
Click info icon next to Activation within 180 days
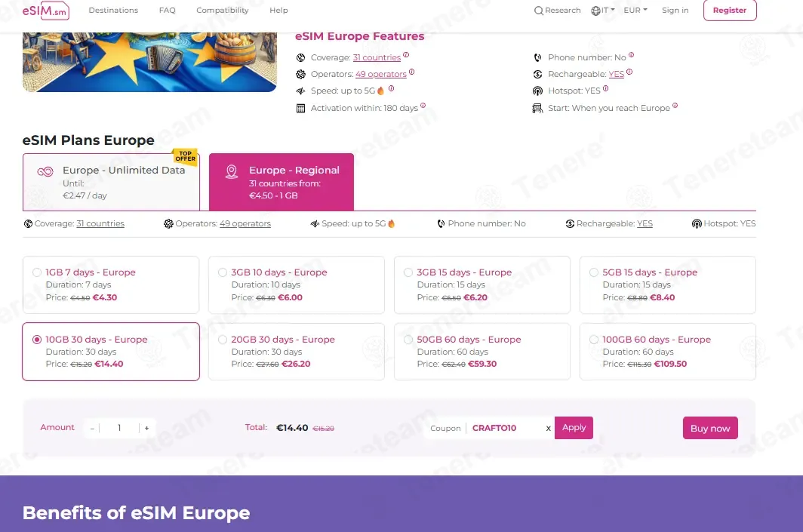423,106
